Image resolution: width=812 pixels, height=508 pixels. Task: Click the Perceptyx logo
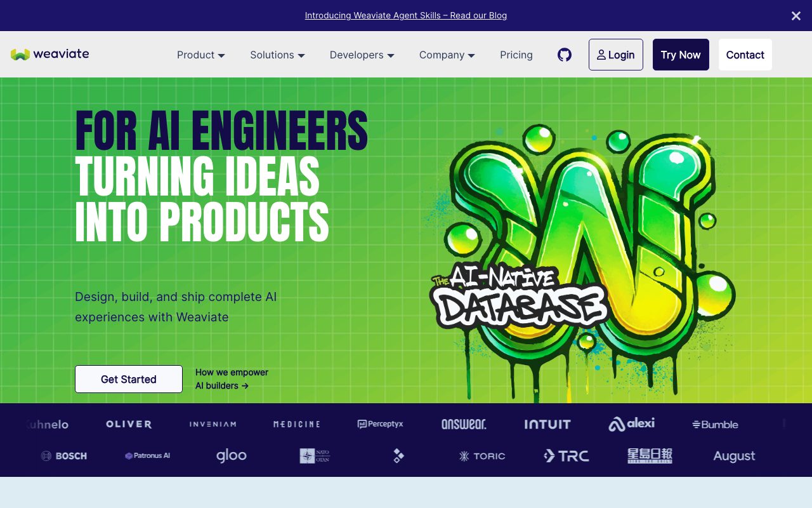(x=380, y=424)
